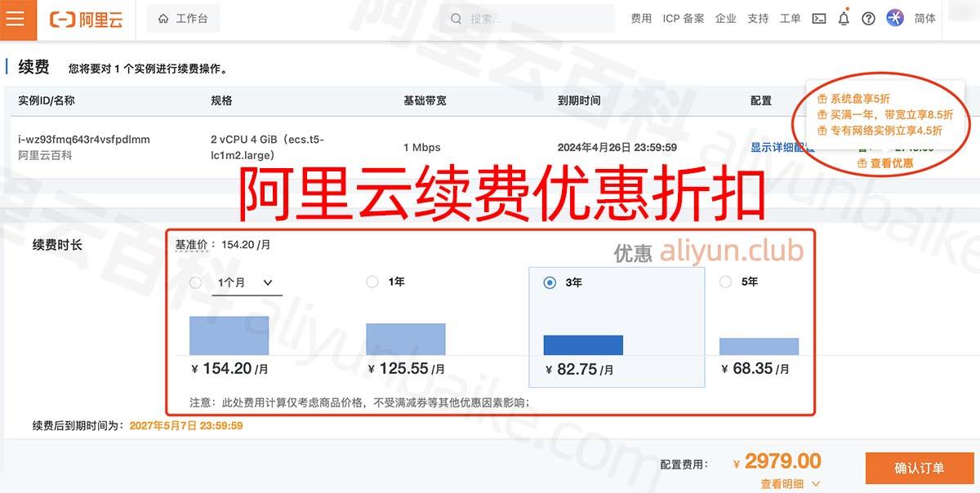
Task: Switch language via 简体
Action: tap(925, 19)
